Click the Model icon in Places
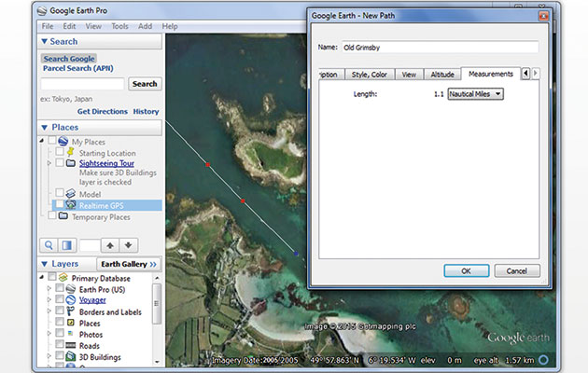 [x=71, y=194]
